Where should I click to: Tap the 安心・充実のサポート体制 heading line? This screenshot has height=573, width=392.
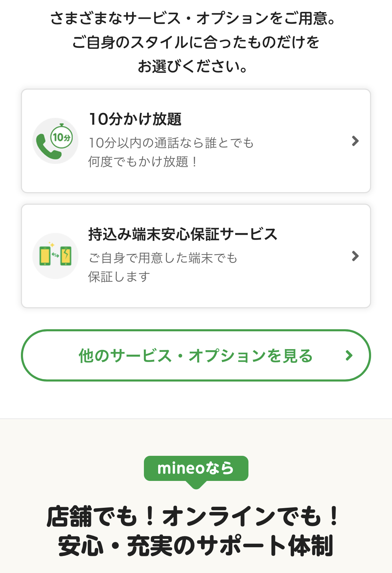[x=196, y=546]
